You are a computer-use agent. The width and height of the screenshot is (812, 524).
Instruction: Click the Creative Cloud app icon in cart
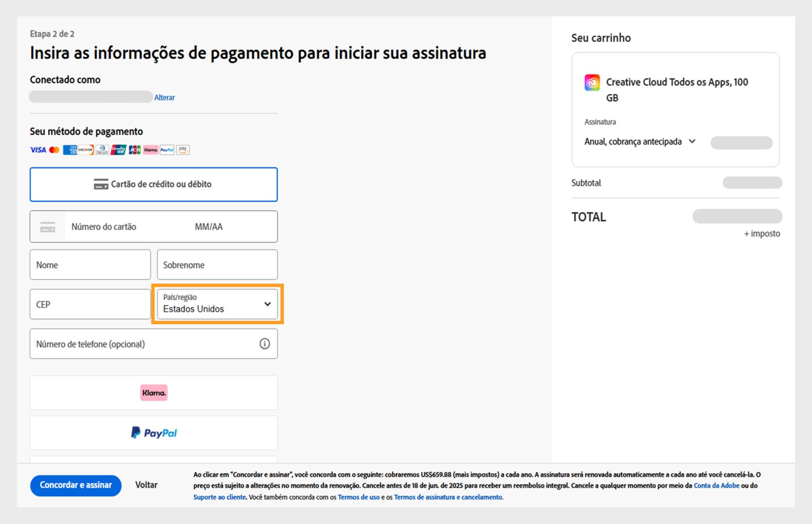click(x=592, y=82)
